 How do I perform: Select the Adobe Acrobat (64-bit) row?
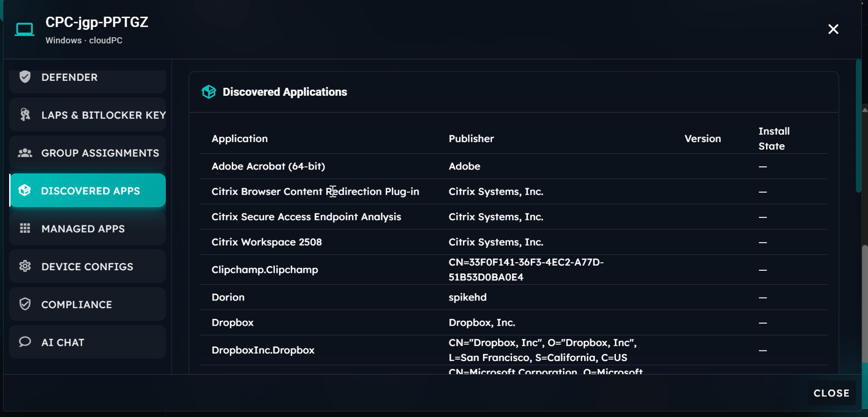coord(268,166)
